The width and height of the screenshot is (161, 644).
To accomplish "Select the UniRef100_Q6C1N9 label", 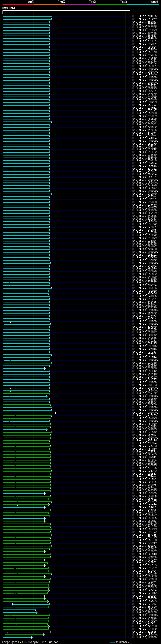I will pyautogui.click(x=144, y=573).
